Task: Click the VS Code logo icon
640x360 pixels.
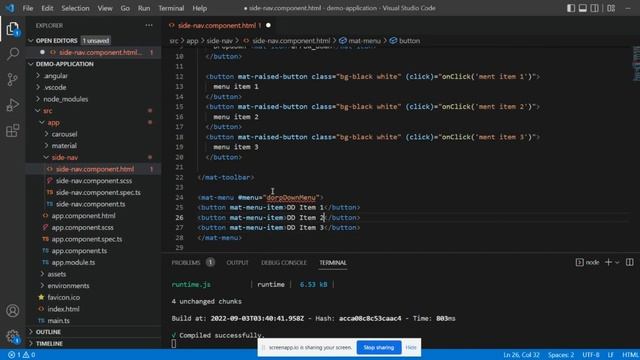Action: tap(10, 8)
